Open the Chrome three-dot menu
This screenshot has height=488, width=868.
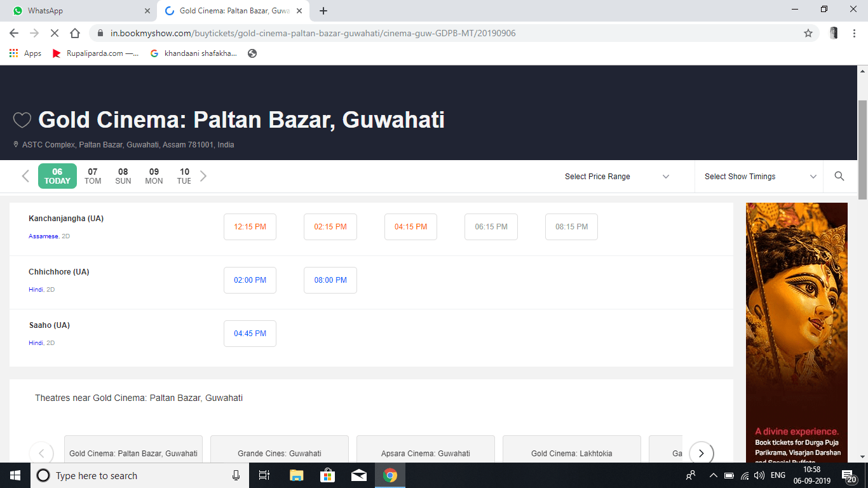(854, 33)
